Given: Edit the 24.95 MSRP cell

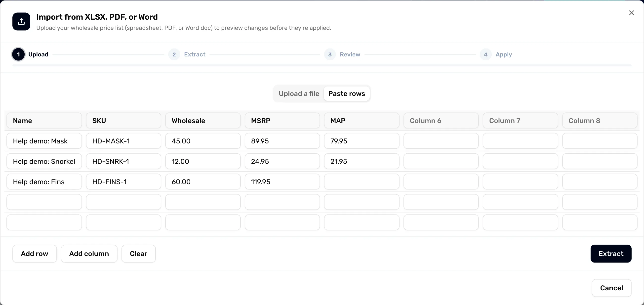Looking at the screenshot, I should point(282,161).
